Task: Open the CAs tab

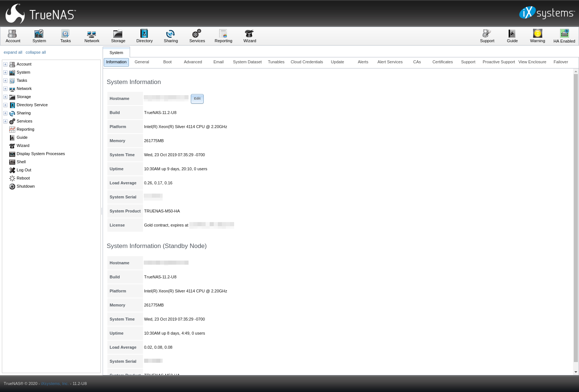Action: coord(417,62)
